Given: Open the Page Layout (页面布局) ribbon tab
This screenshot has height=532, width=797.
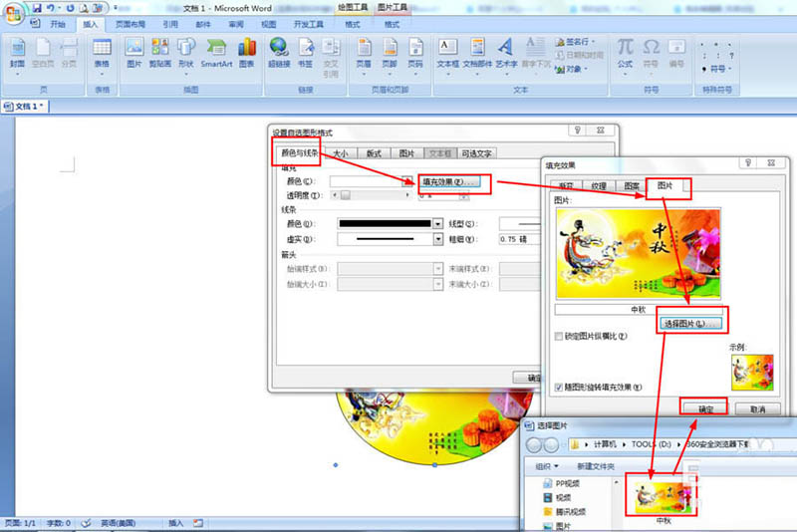Looking at the screenshot, I should point(131,24).
